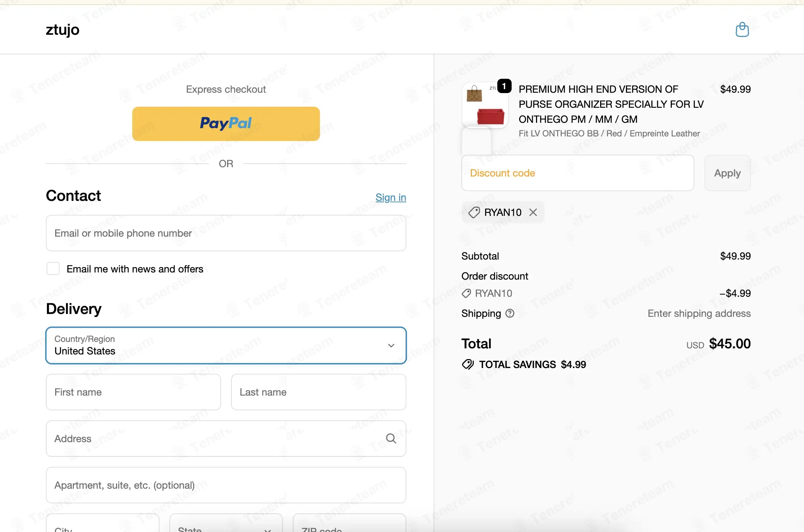Click the Sign in link

[391, 197]
